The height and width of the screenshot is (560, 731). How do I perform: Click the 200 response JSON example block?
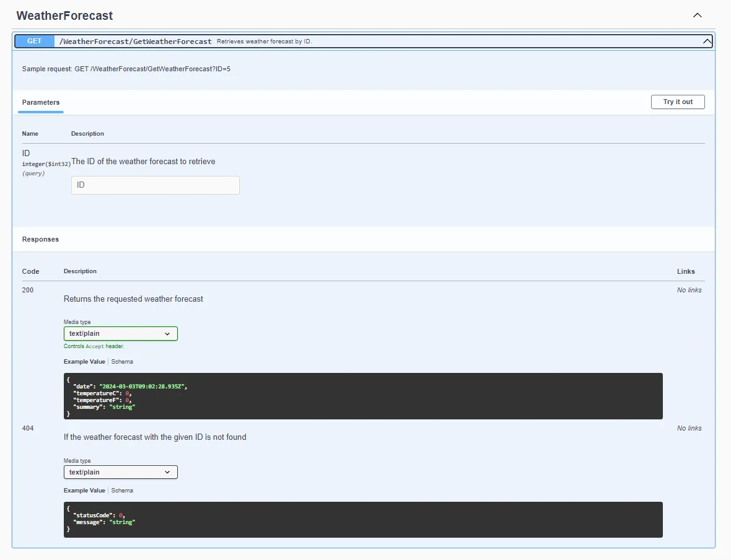pyautogui.click(x=363, y=396)
